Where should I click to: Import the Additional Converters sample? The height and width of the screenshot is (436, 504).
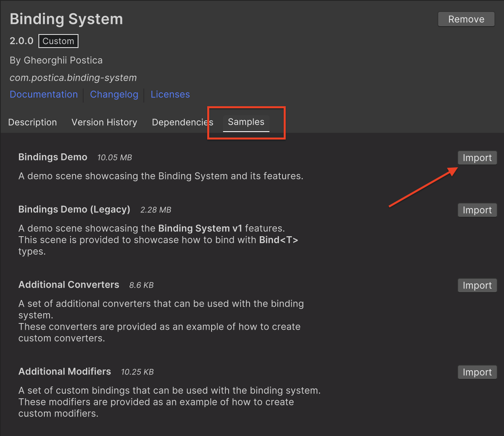tap(477, 285)
